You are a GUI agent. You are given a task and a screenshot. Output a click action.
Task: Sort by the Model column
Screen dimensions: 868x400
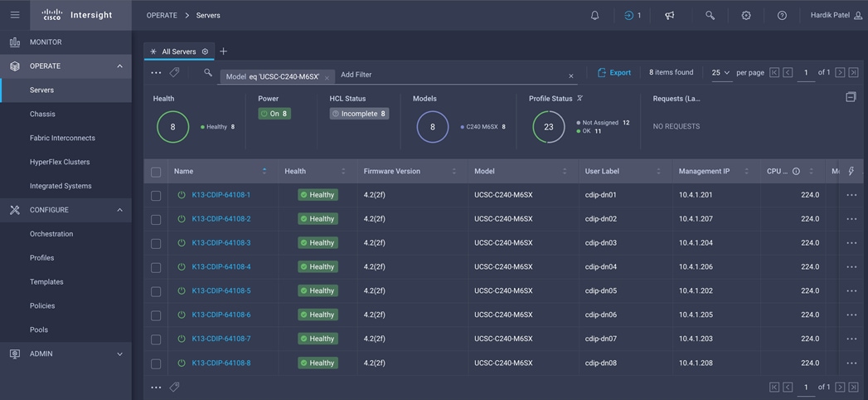coord(565,171)
